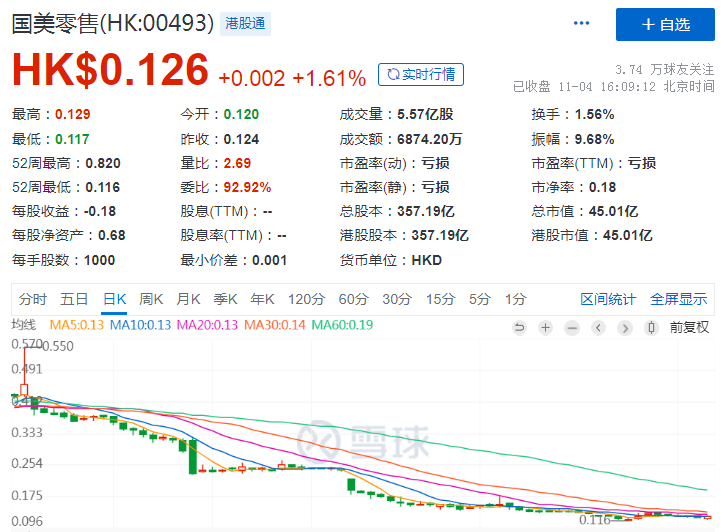Open the 前复权 adjustment dropdown

coord(689,328)
